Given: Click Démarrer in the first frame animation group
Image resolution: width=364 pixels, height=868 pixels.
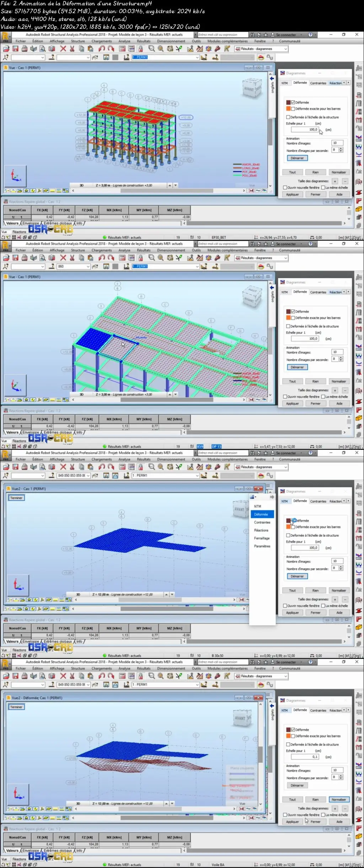Looking at the screenshot, I should click(x=297, y=158).
